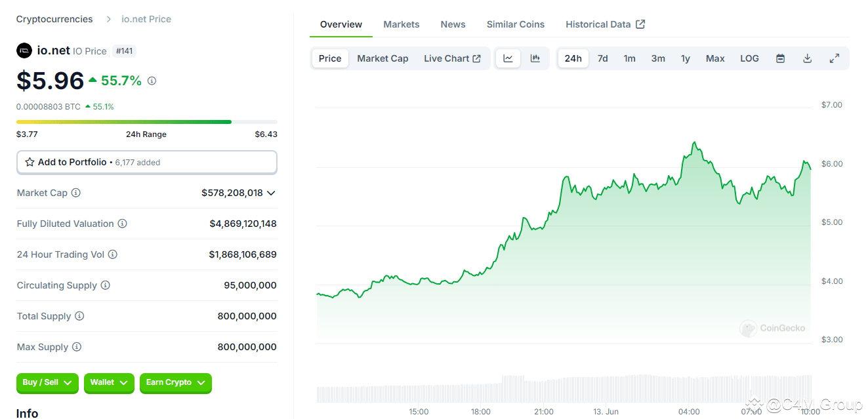Set chart range to 1y
868x419 pixels.
[686, 58]
